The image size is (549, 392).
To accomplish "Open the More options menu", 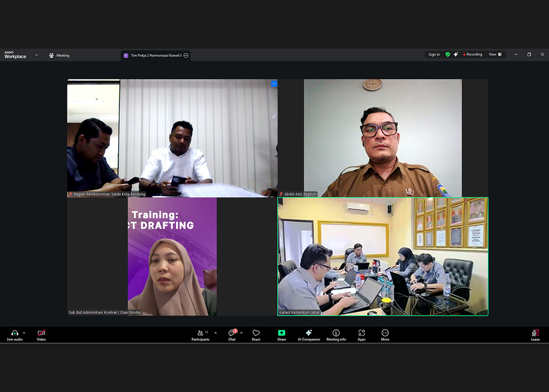I will (385, 333).
